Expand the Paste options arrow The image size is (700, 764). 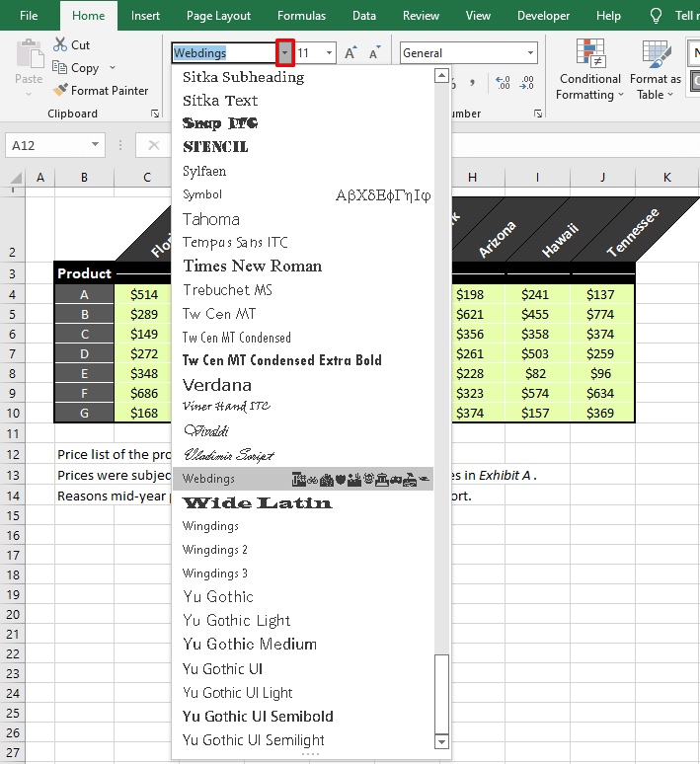pyautogui.click(x=29, y=94)
